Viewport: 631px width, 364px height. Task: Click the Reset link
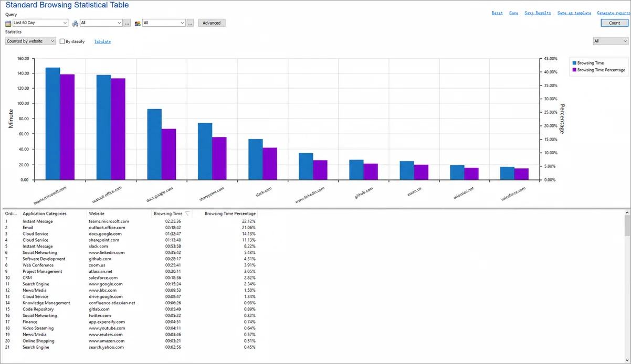point(497,13)
